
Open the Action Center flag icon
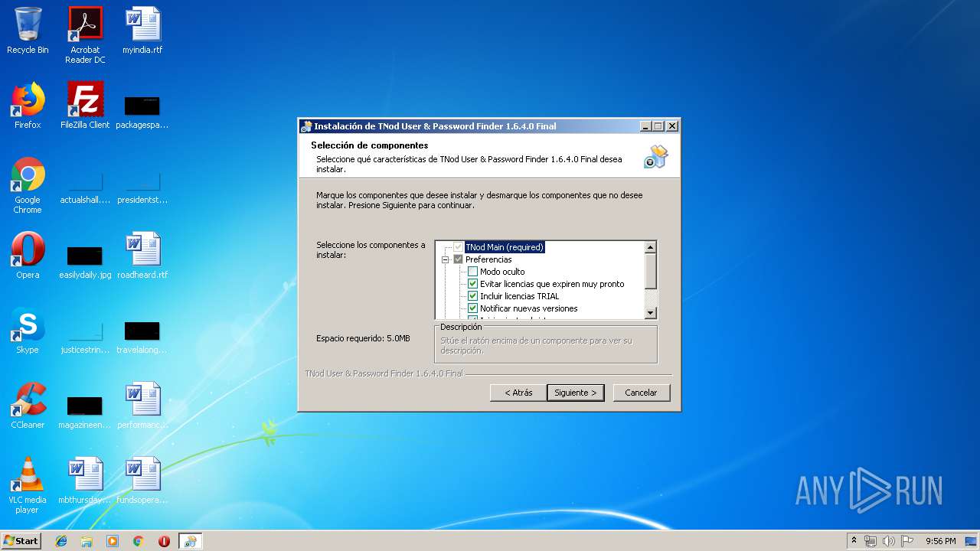906,541
